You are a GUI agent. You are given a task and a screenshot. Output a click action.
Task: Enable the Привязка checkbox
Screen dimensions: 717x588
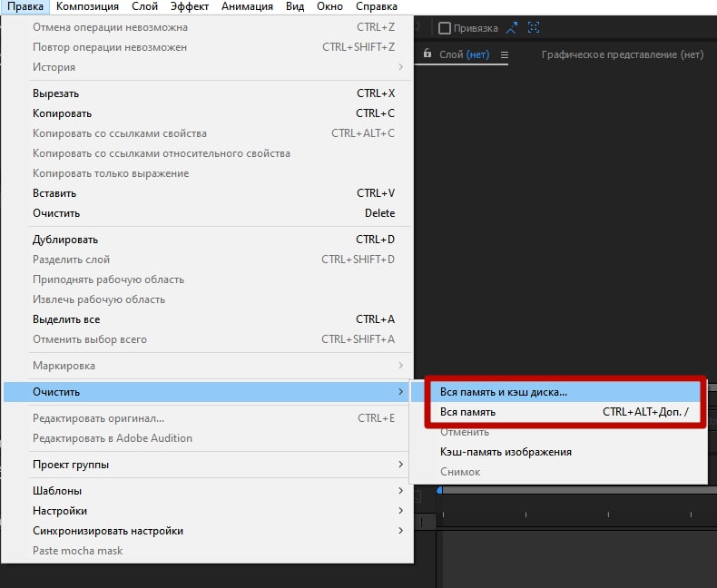pos(445,28)
